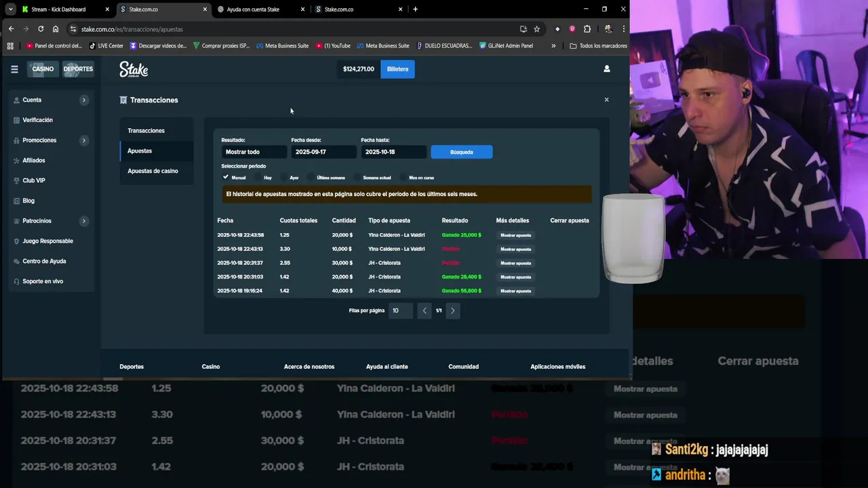
Task: Click the $124,271.00 balance display
Action: click(359, 69)
